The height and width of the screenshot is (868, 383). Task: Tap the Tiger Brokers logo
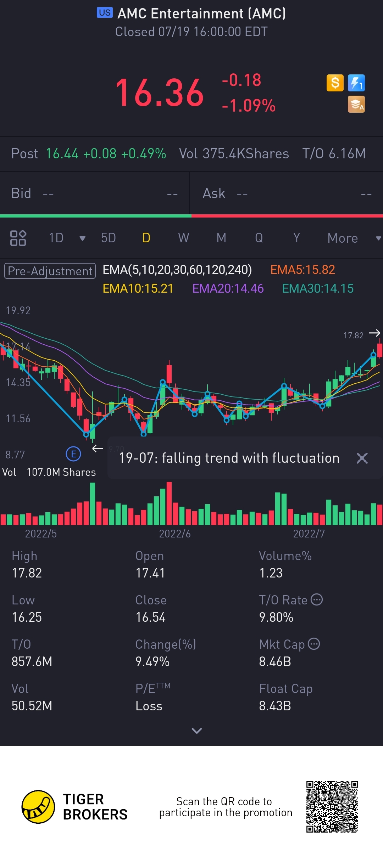74,807
